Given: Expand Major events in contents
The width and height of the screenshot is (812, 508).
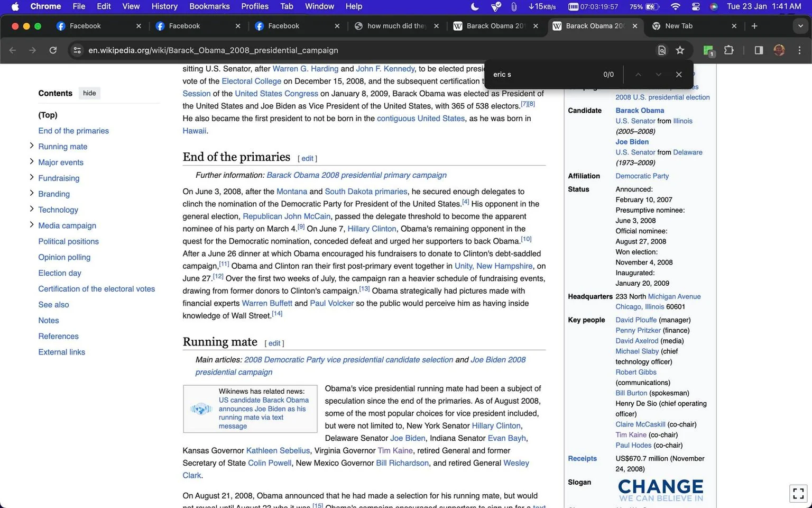Looking at the screenshot, I should pos(32,161).
